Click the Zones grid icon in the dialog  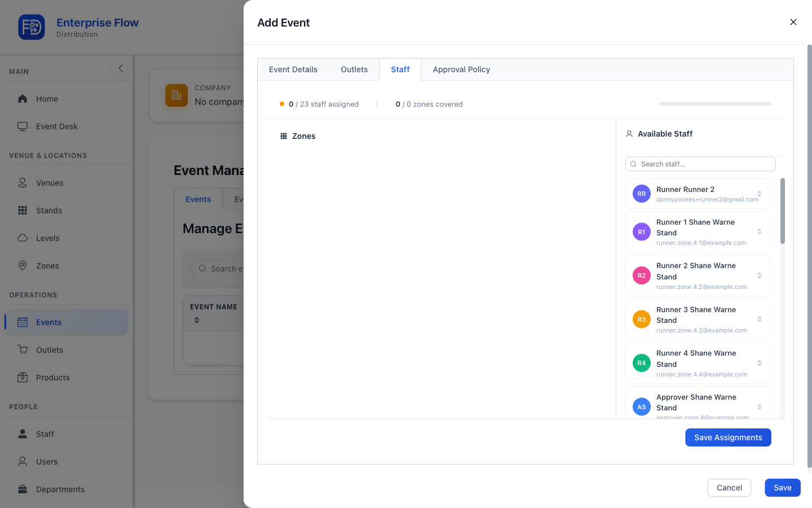pos(284,136)
